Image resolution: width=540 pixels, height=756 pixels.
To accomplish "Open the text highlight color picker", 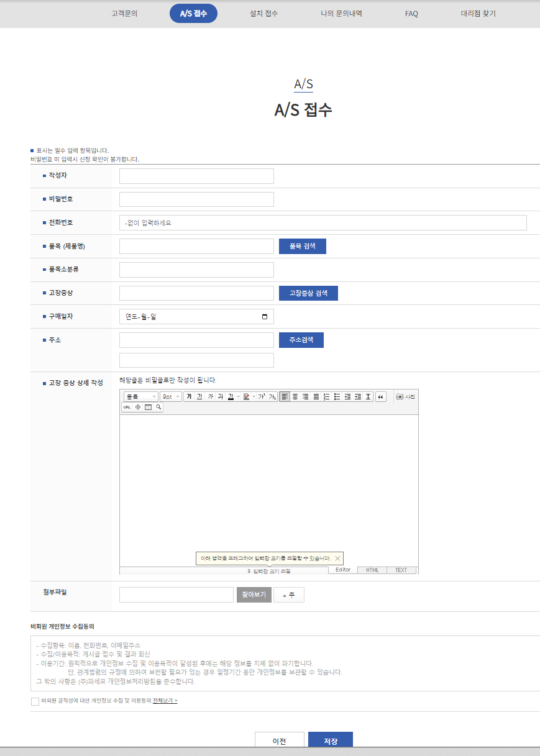I will (246, 396).
